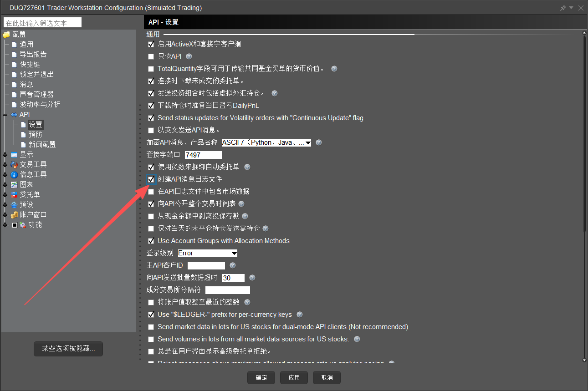Click the 确定 button
The height and width of the screenshot is (391, 588).
pyautogui.click(x=261, y=378)
